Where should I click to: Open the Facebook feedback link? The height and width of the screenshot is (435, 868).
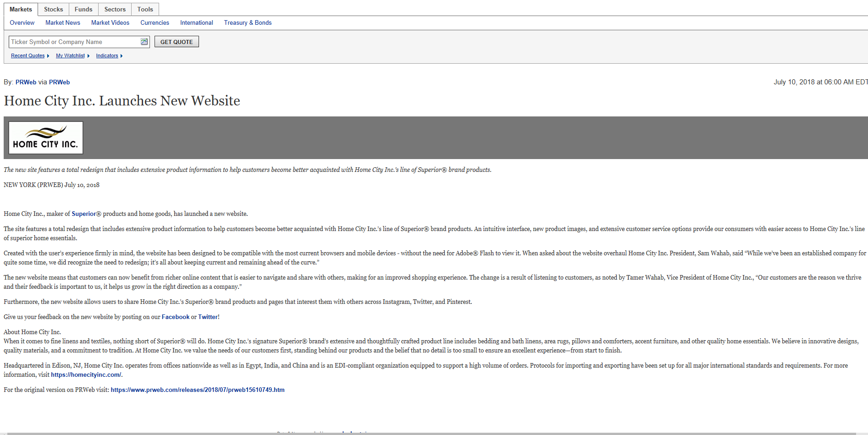(175, 317)
